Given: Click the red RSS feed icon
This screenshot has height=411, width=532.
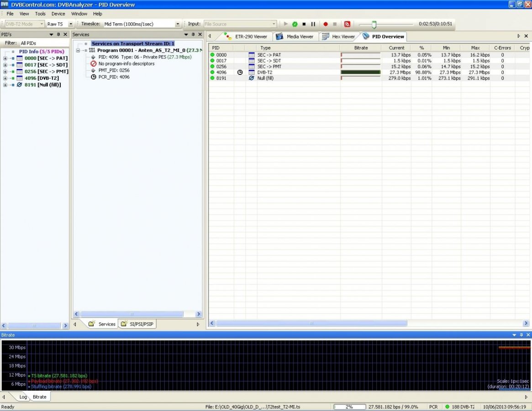Looking at the screenshot, I should pyautogui.click(x=347, y=24).
